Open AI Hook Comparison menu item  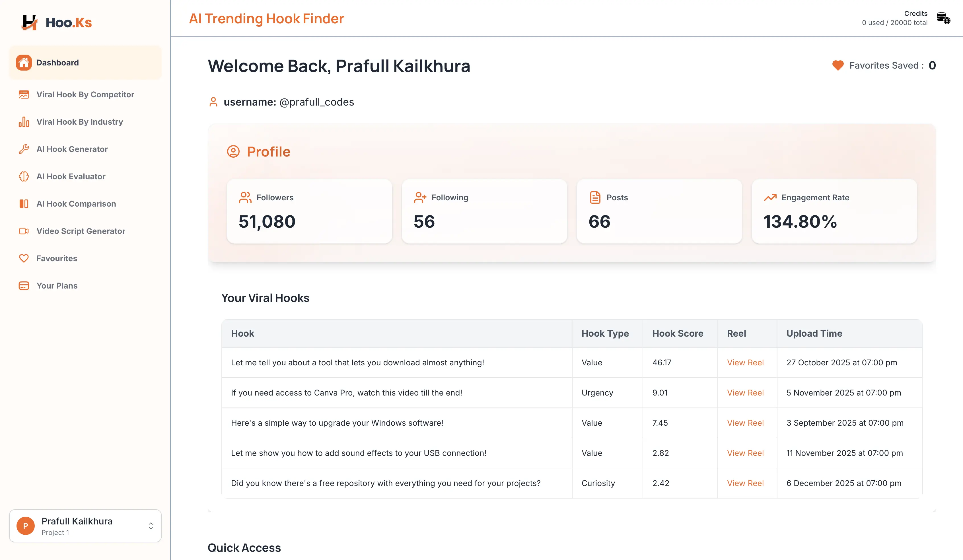(76, 204)
